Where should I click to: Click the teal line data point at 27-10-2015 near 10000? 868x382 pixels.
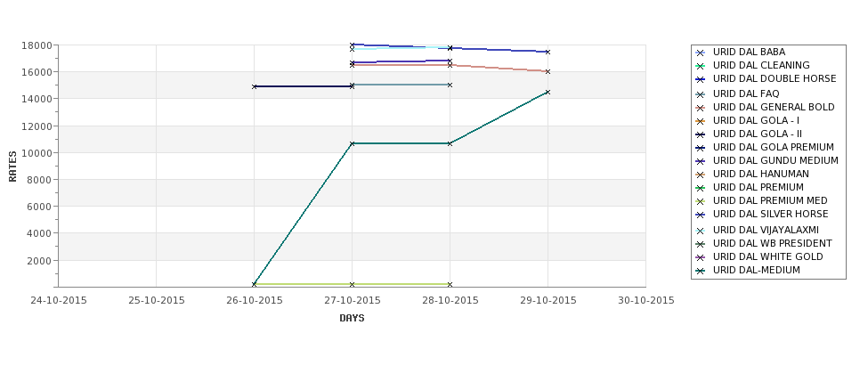[352, 143]
